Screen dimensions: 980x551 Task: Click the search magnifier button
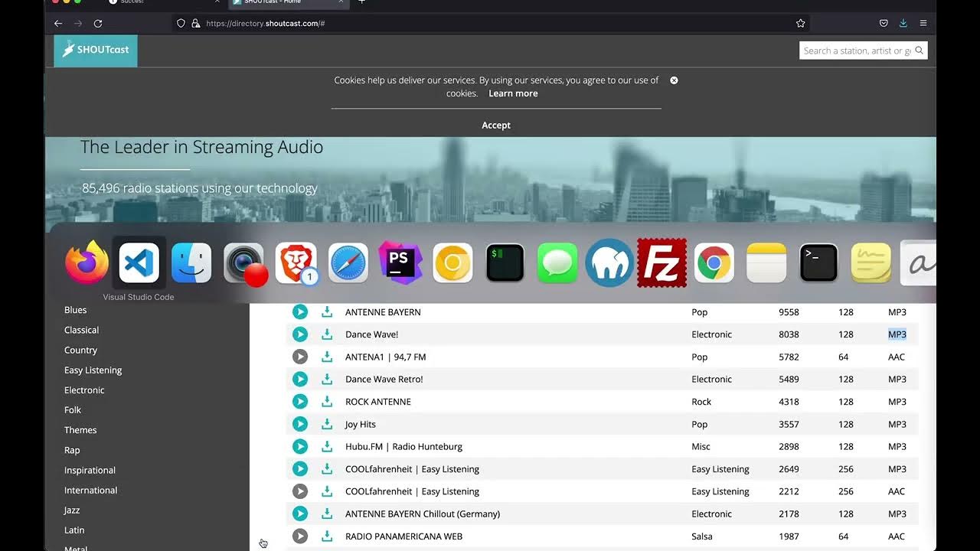pyautogui.click(x=920, y=51)
